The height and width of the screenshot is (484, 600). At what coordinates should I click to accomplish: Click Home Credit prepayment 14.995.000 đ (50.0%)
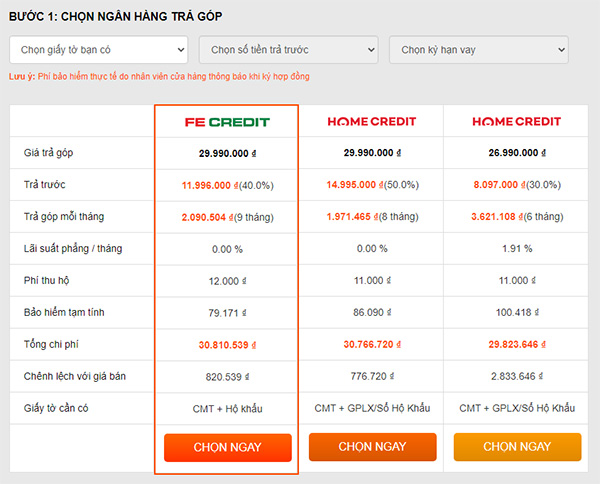pos(372,185)
